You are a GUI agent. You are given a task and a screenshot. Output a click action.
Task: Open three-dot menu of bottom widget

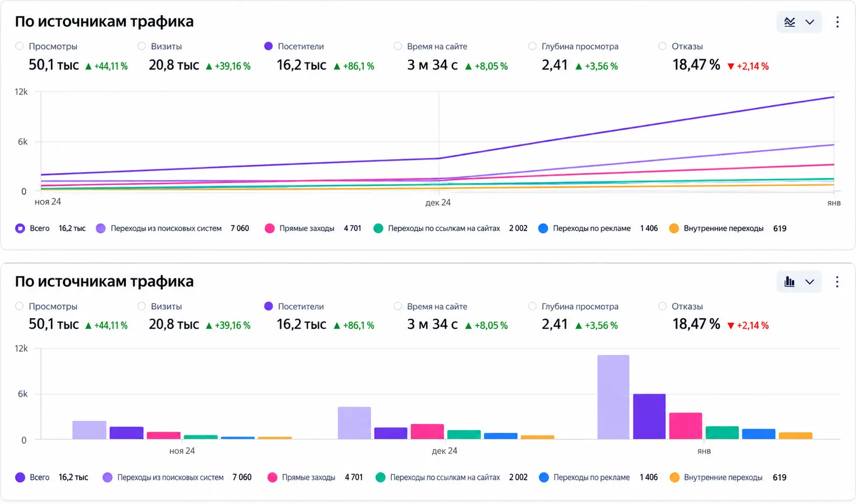838,282
